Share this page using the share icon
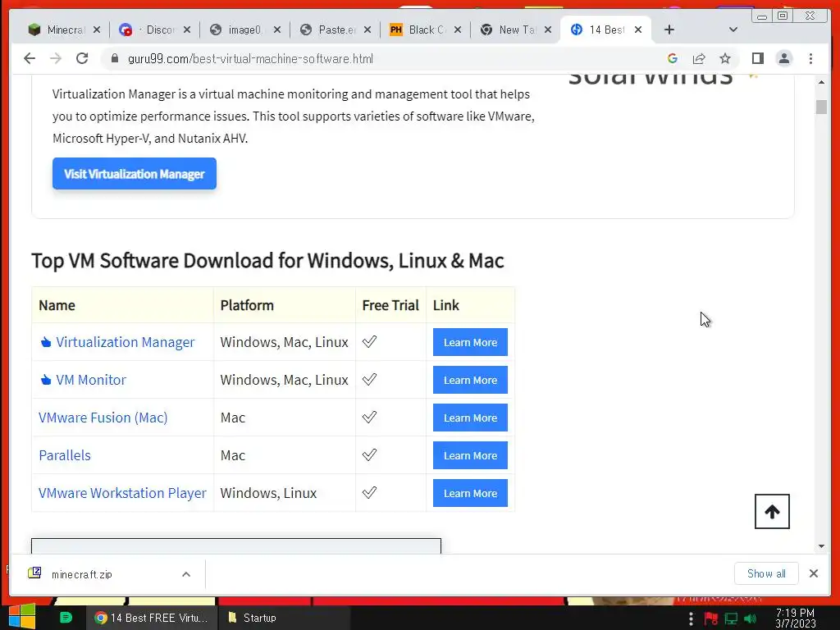The image size is (840, 630). [699, 58]
